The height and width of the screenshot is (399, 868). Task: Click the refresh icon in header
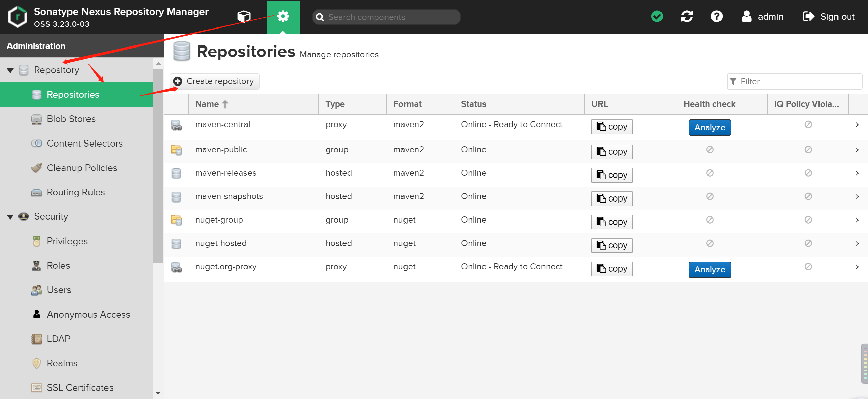pyautogui.click(x=687, y=16)
